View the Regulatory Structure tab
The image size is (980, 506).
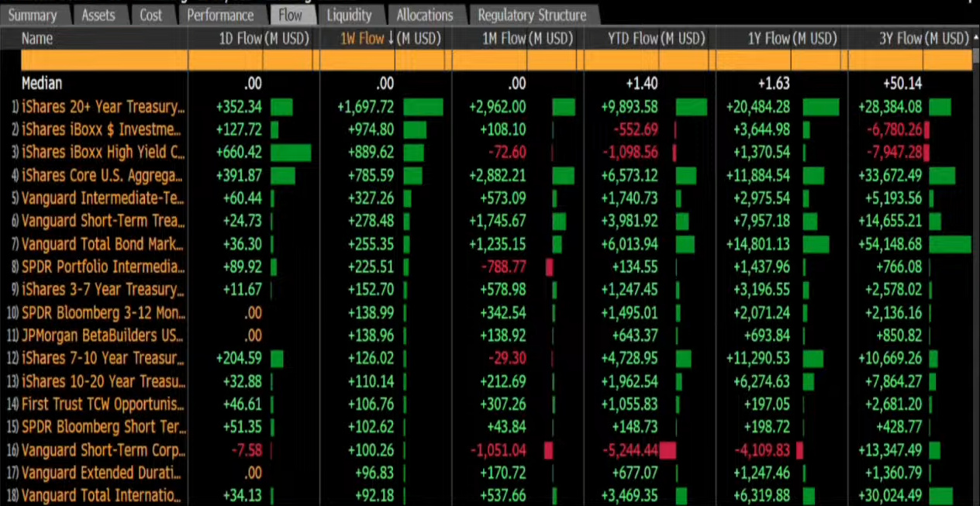pos(532,15)
